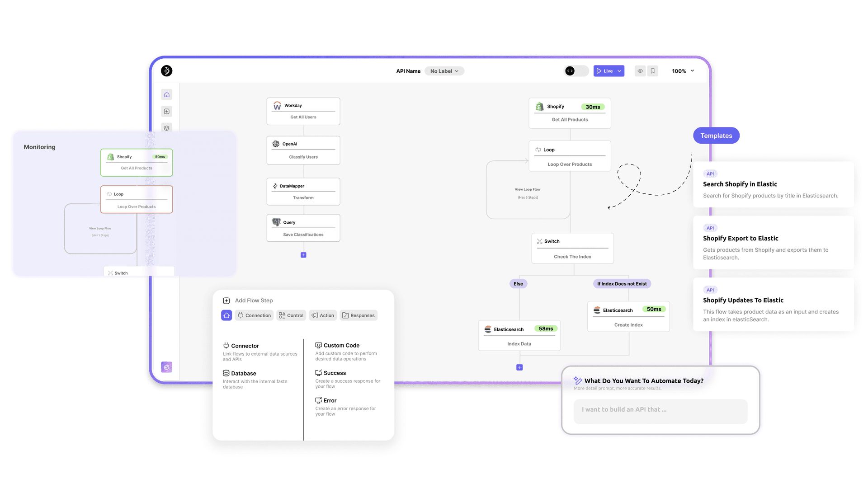Click the Templates button
868x488 pixels.
coord(716,135)
